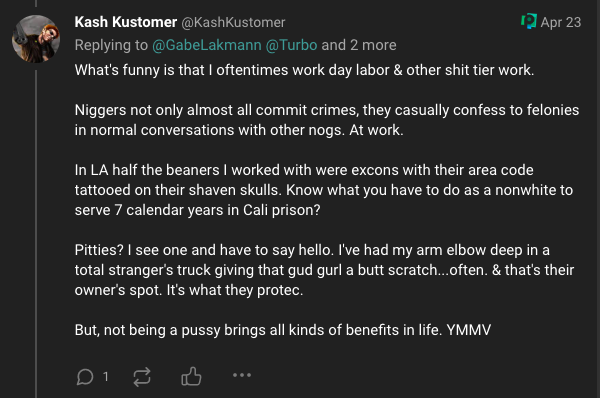Click the first paragraph about day labor
Image resolution: width=600 pixels, height=398 pixels.
click(304, 70)
